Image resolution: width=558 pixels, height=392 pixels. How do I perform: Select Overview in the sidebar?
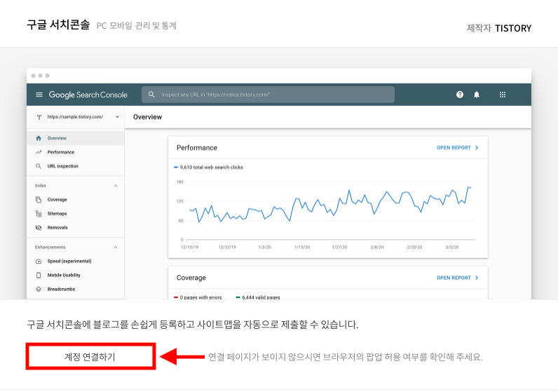coord(76,138)
